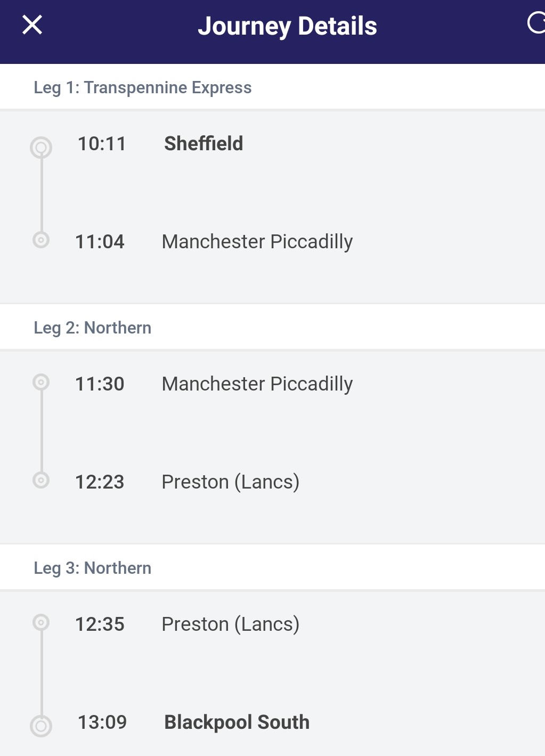This screenshot has width=545, height=756.
Task: Close the Journey Details screen
Action: (32, 25)
